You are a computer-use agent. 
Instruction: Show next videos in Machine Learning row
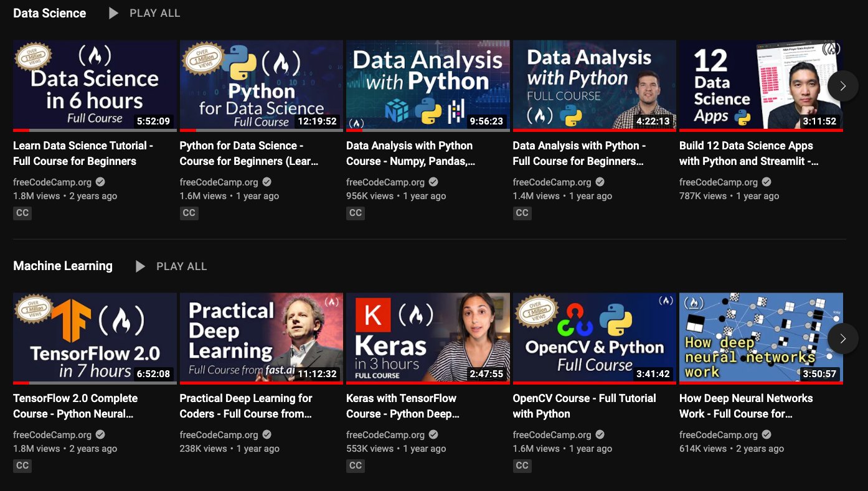coord(842,339)
